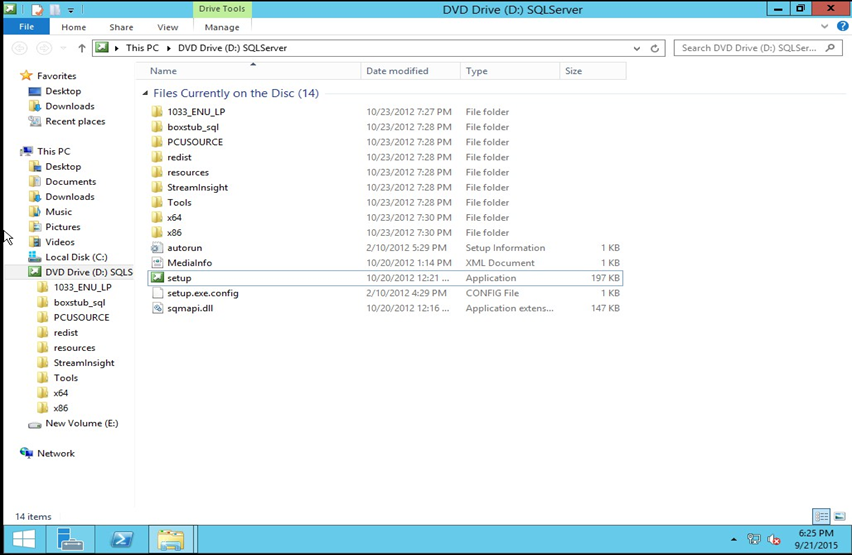Screen dimensions: 852x555
Task: Open Server Manager from the taskbar
Action: click(72, 539)
